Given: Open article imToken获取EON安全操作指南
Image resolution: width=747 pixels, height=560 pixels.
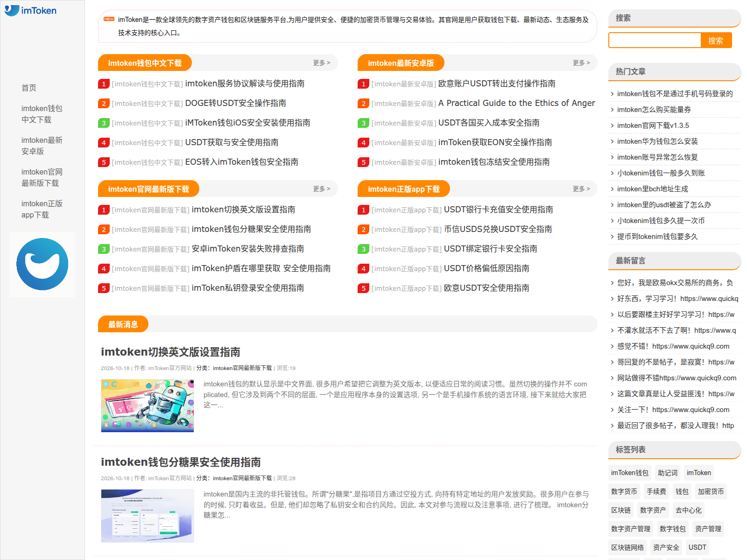Looking at the screenshot, I should point(495,142).
